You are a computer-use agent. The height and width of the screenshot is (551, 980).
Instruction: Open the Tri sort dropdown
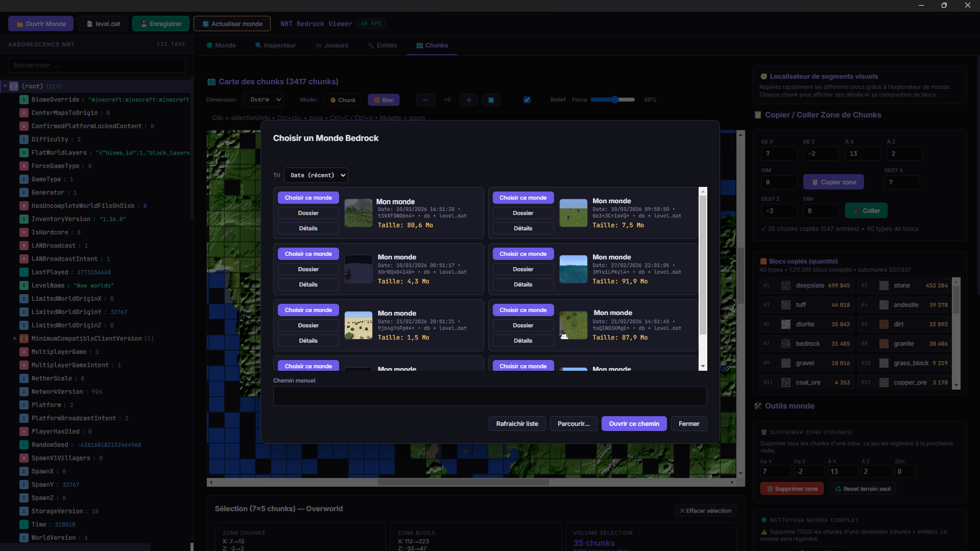point(316,175)
